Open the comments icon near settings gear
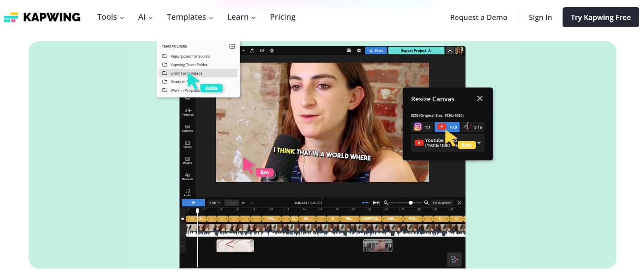The height and width of the screenshot is (274, 644). tap(349, 51)
